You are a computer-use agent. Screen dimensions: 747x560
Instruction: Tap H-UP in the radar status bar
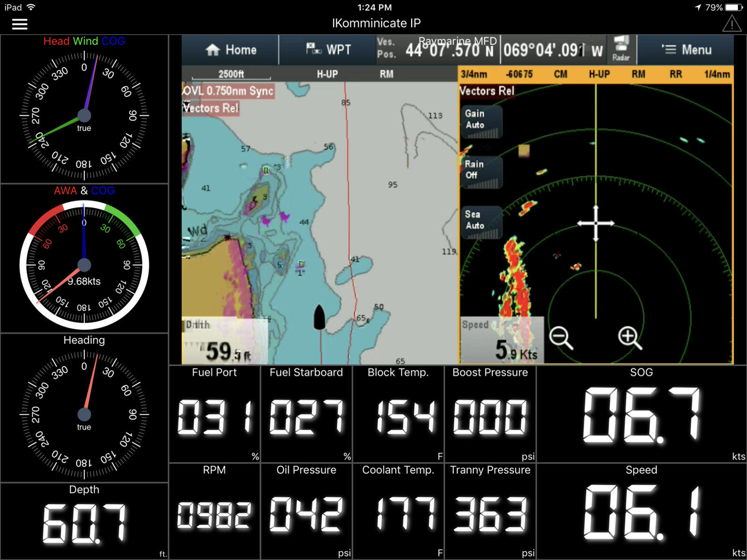599,74
